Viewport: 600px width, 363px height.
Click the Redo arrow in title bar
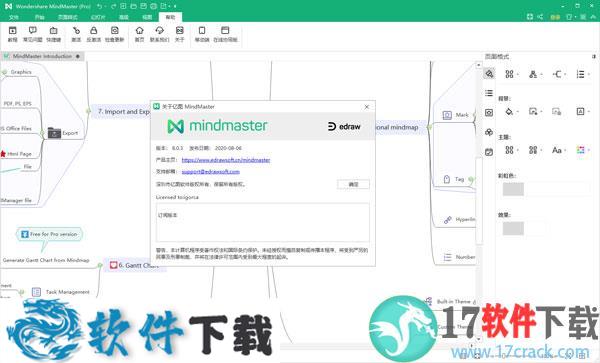(x=114, y=7)
